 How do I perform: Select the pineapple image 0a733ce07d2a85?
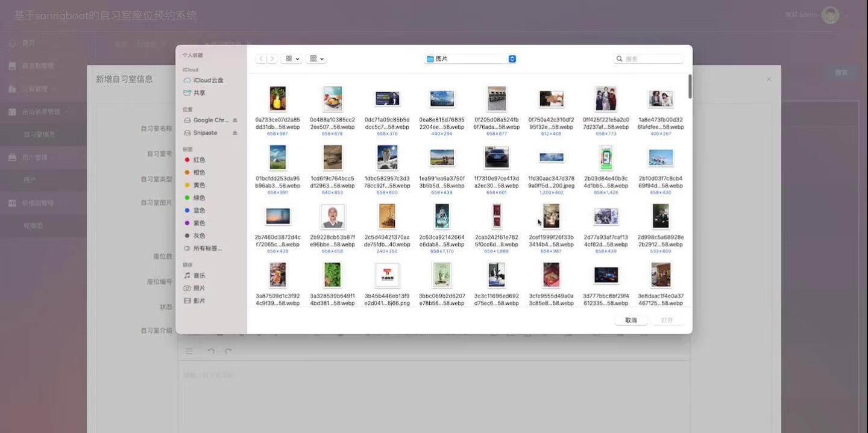click(x=278, y=99)
